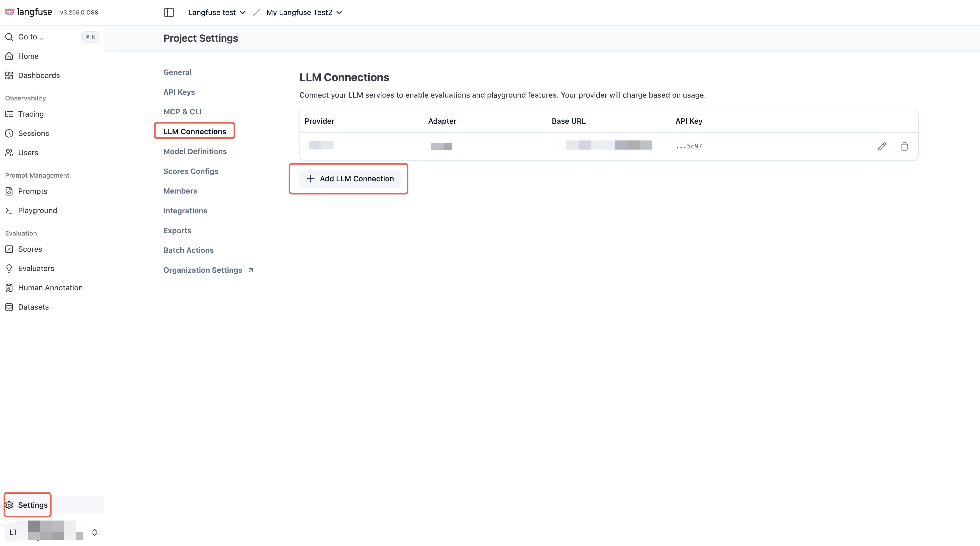Toggle the sidebar panel icon
The height and width of the screenshot is (546, 980).
pyautogui.click(x=169, y=12)
